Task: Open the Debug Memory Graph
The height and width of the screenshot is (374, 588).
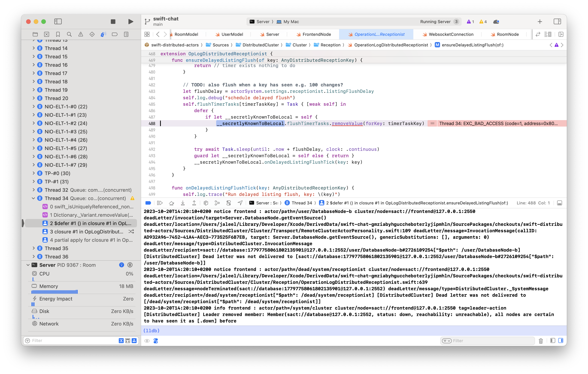Action: click(x=217, y=203)
